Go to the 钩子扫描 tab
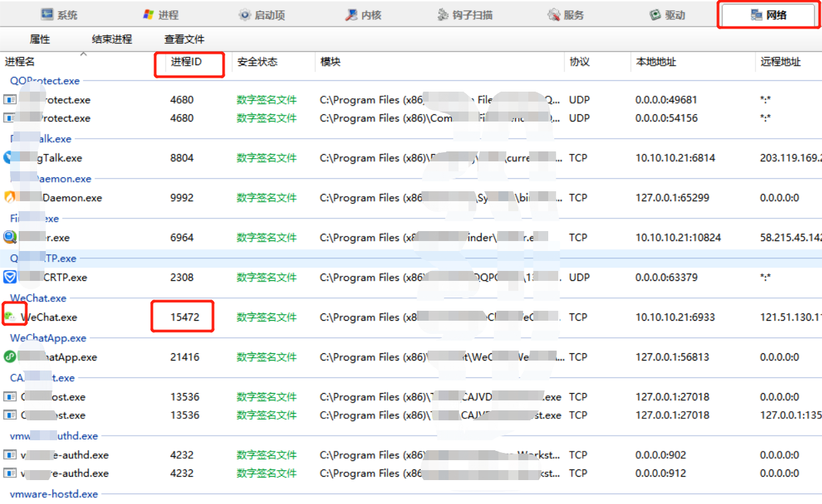 click(464, 15)
